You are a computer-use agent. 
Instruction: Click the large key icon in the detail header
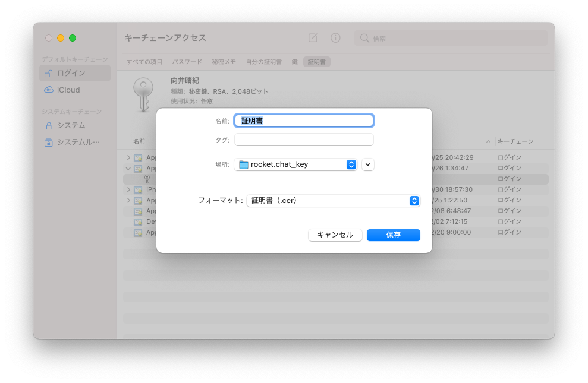(x=143, y=93)
